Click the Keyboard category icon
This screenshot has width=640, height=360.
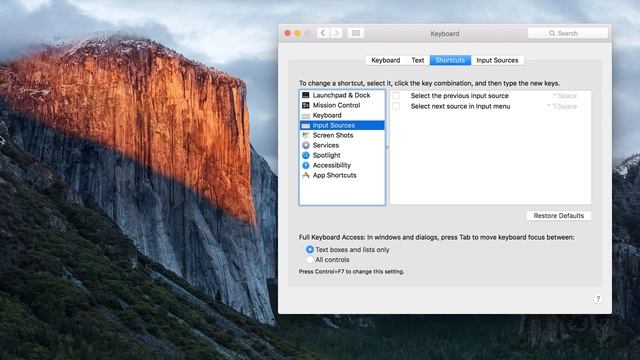tap(306, 116)
